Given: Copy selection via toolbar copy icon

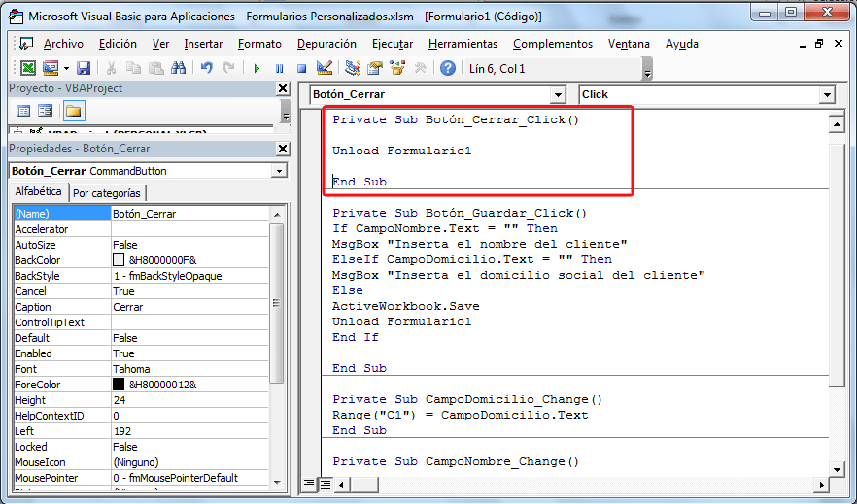Looking at the screenshot, I should [x=133, y=68].
